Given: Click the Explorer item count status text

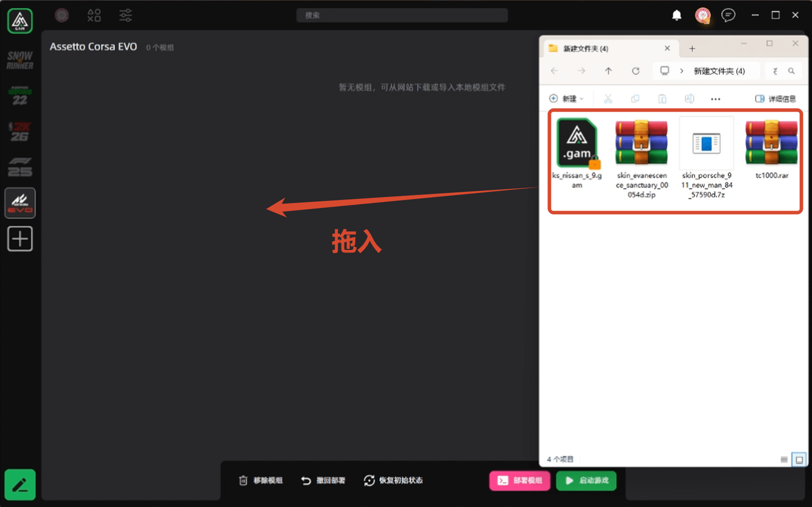Looking at the screenshot, I should coord(560,459).
